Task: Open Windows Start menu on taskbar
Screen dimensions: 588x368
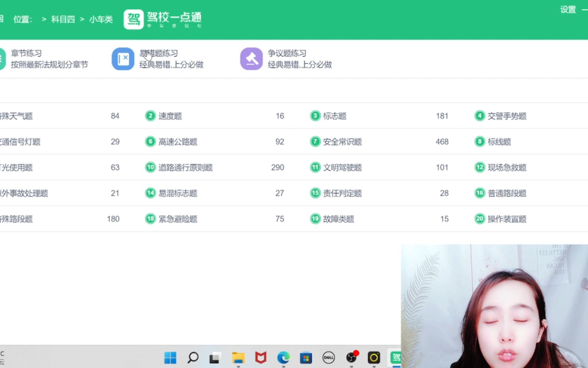Action: pos(170,357)
